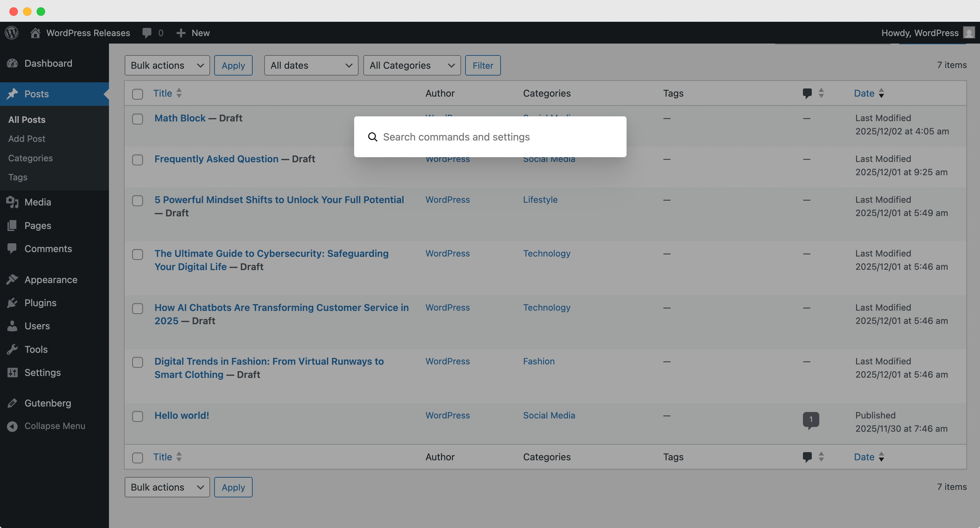Focus the Search commands and settings field
Screen dimensions: 980x528
pos(490,137)
